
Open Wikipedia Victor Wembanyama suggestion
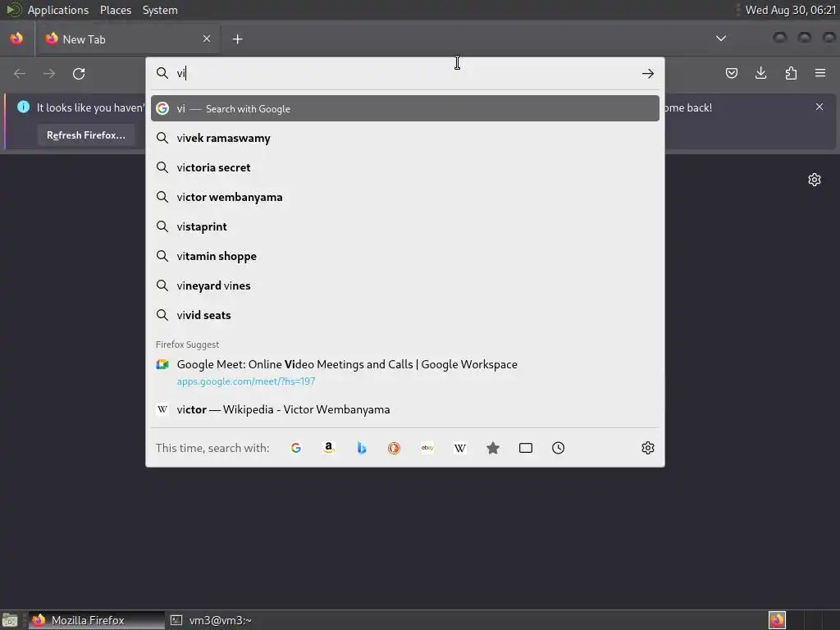click(405, 410)
